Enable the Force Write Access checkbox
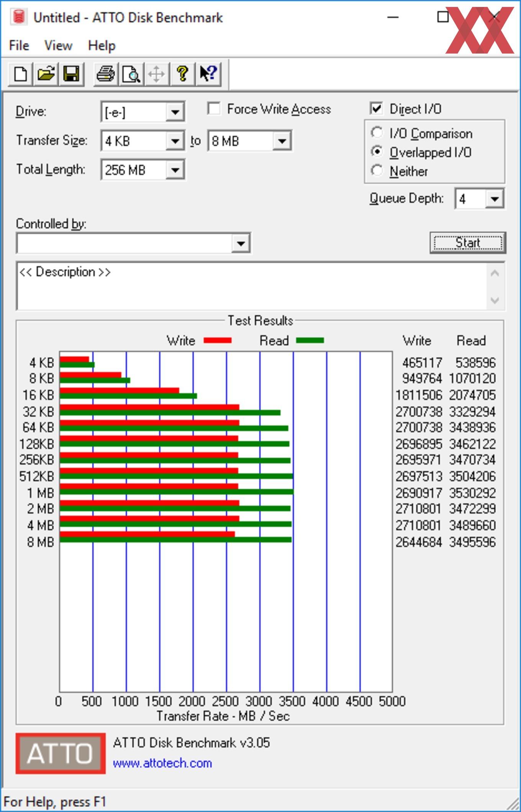This screenshot has width=521, height=812. pyautogui.click(x=214, y=108)
